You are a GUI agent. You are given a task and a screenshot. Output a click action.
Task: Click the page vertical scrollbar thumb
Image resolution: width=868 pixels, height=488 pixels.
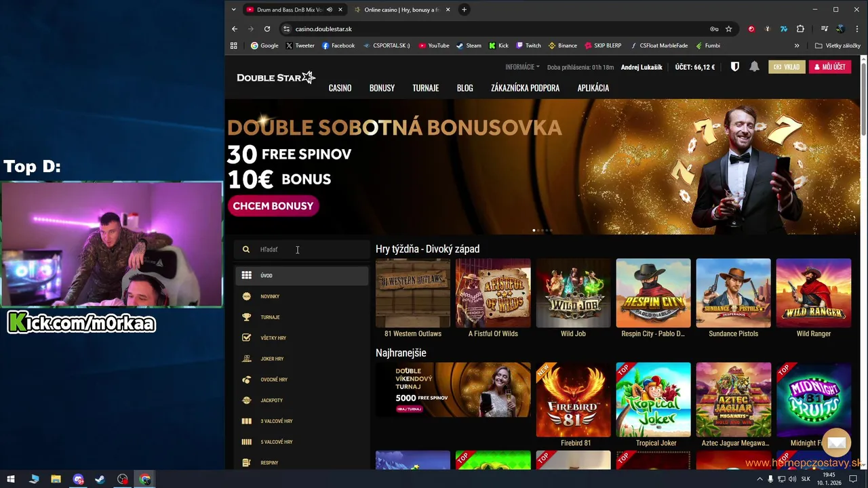(863, 100)
